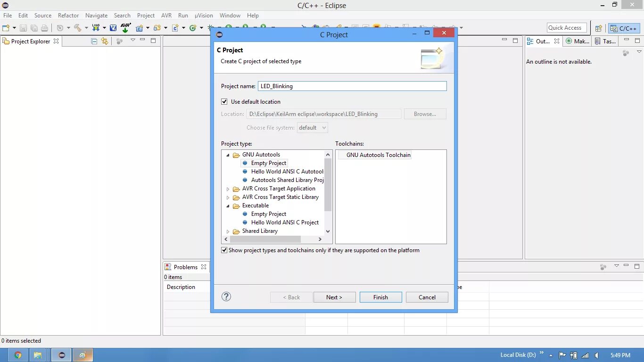The width and height of the screenshot is (644, 362).
Task: Toggle the Use default location checkbox
Action: [x=224, y=101]
